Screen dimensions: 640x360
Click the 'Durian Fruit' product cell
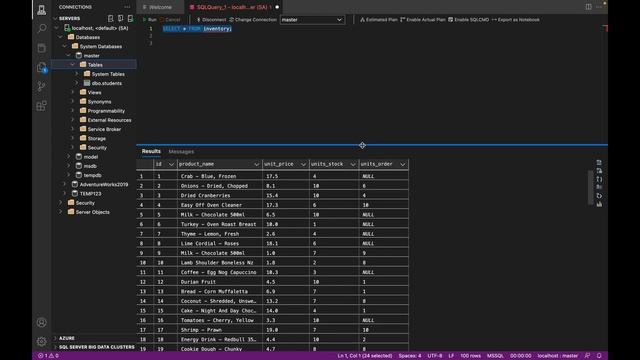click(220, 282)
